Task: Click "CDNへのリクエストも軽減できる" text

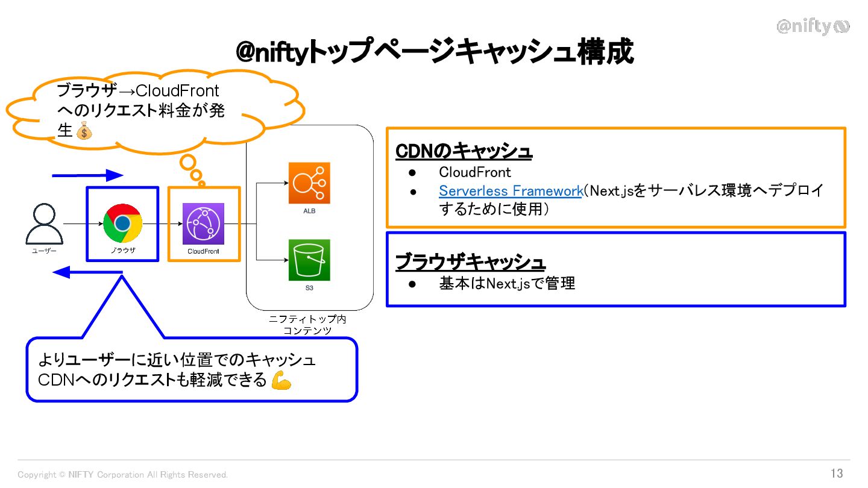Action: [x=152, y=381]
